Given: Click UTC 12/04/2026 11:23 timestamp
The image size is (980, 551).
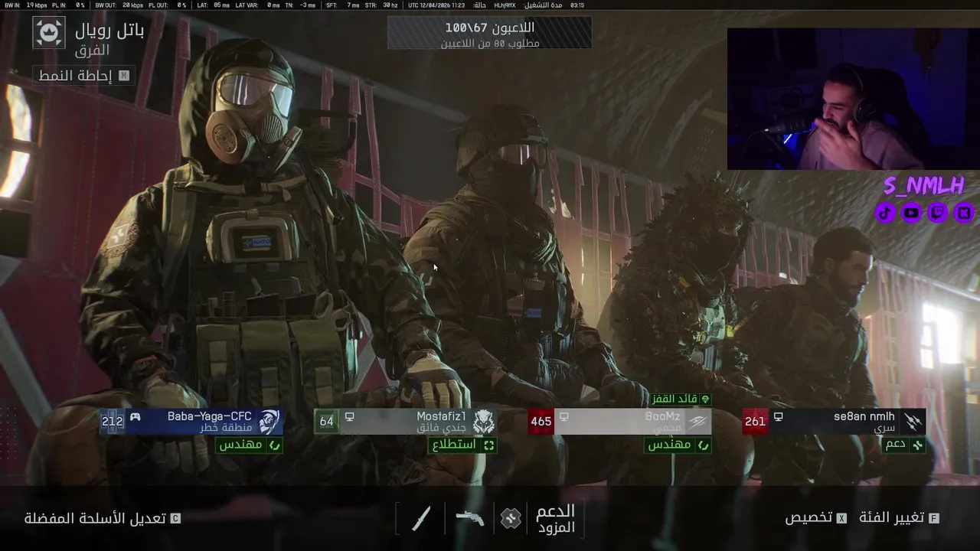Looking at the screenshot, I should [x=436, y=5].
